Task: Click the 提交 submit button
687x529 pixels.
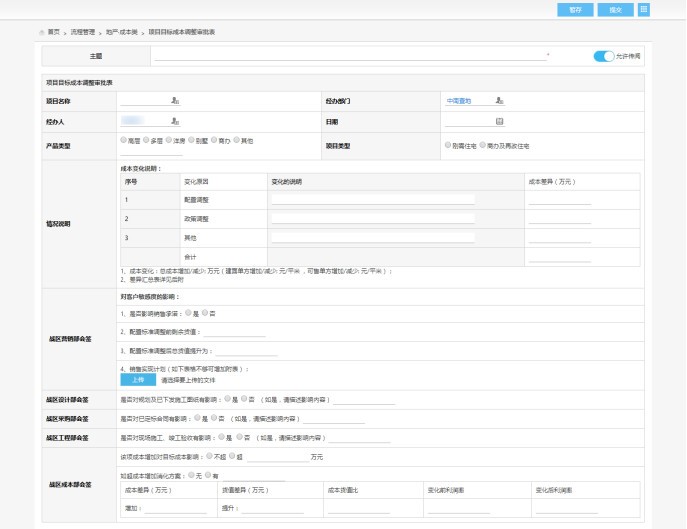Action: pyautogui.click(x=615, y=9)
